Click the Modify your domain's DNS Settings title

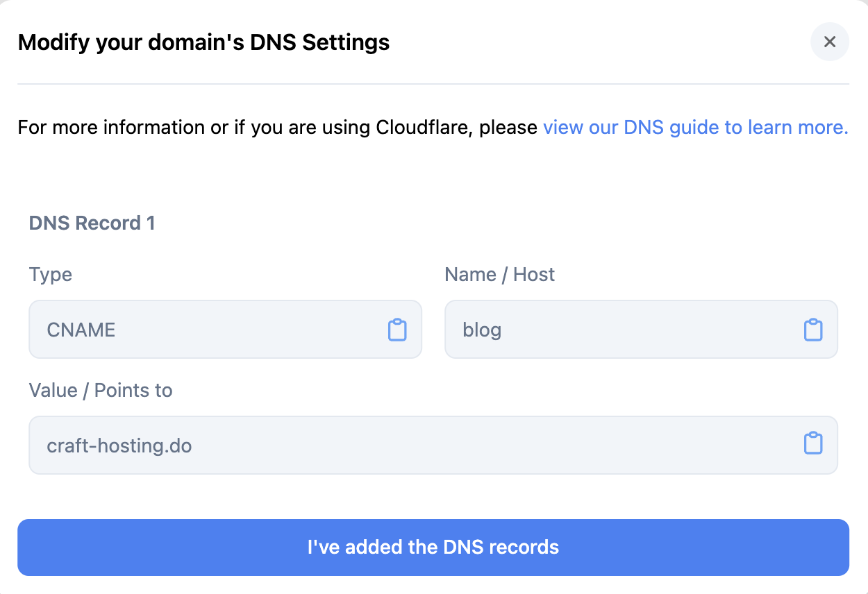204,42
